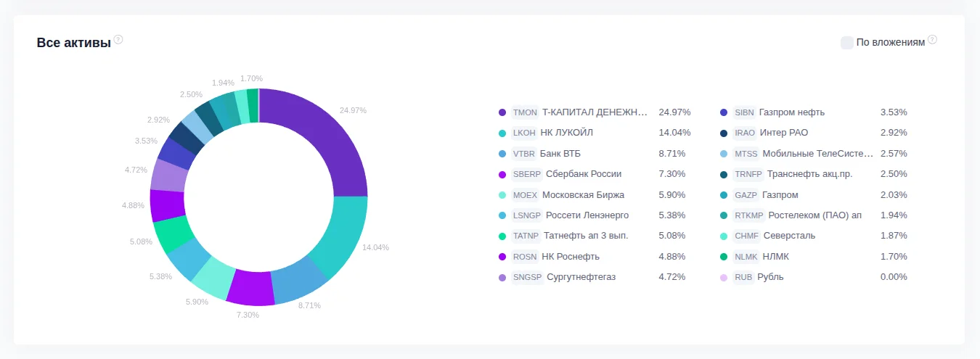
Task: Select Московская Биржа in legend
Action: pyautogui.click(x=583, y=195)
